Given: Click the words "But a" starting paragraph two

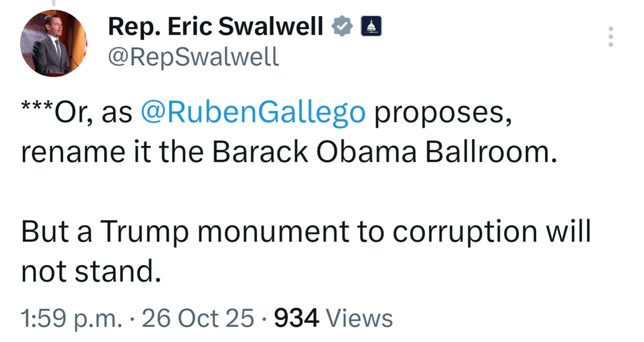Looking at the screenshot, I should click(56, 232).
